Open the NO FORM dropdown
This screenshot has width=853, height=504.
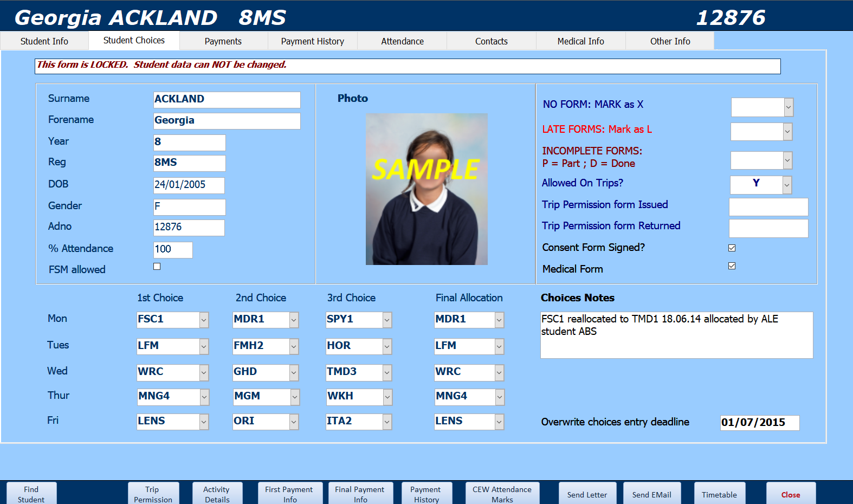click(789, 107)
